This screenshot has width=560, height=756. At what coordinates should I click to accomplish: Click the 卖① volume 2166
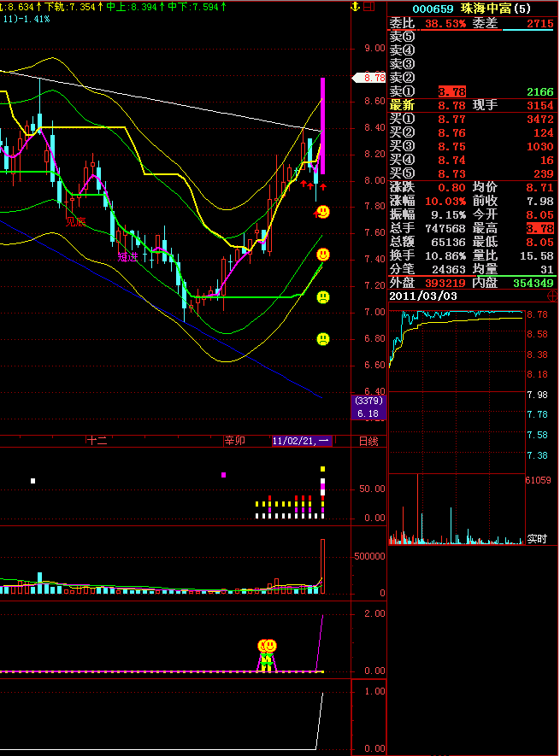pos(539,91)
